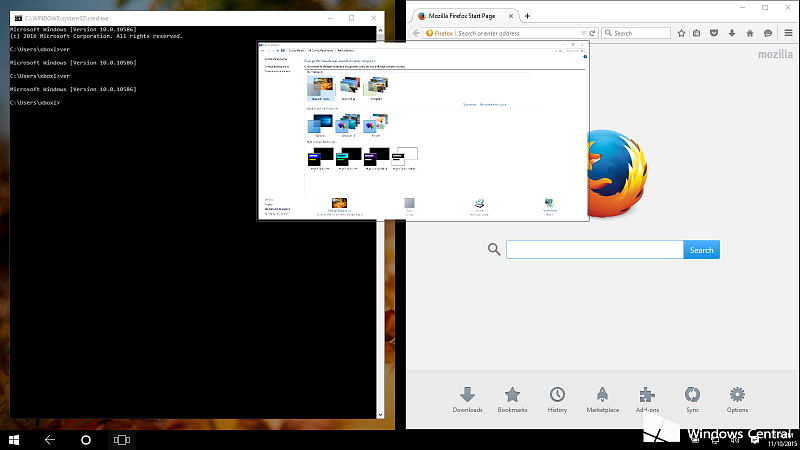Image resolution: width=800 pixels, height=450 pixels.
Task: Select third My Themes thumbnail
Action: [x=377, y=88]
